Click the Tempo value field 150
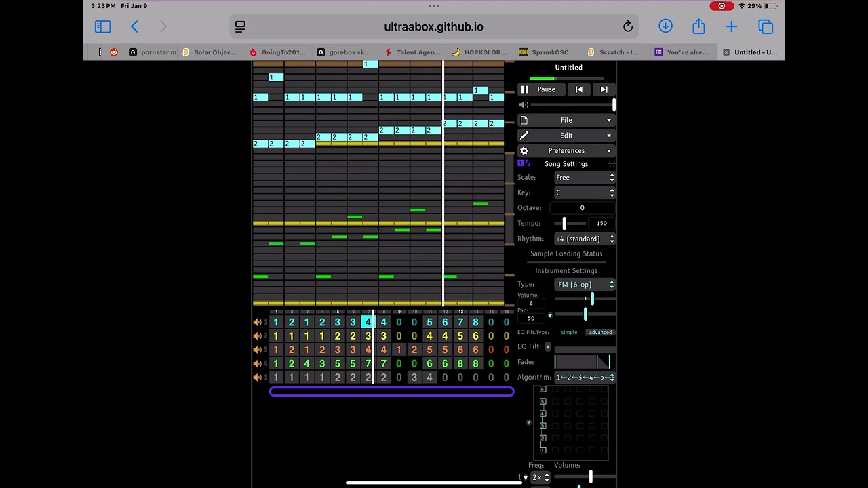 [601, 223]
